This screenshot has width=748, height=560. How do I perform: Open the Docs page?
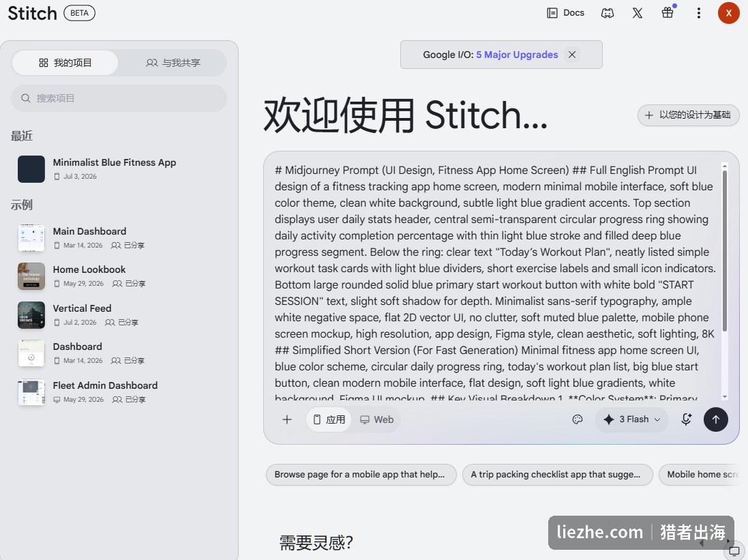tap(565, 13)
